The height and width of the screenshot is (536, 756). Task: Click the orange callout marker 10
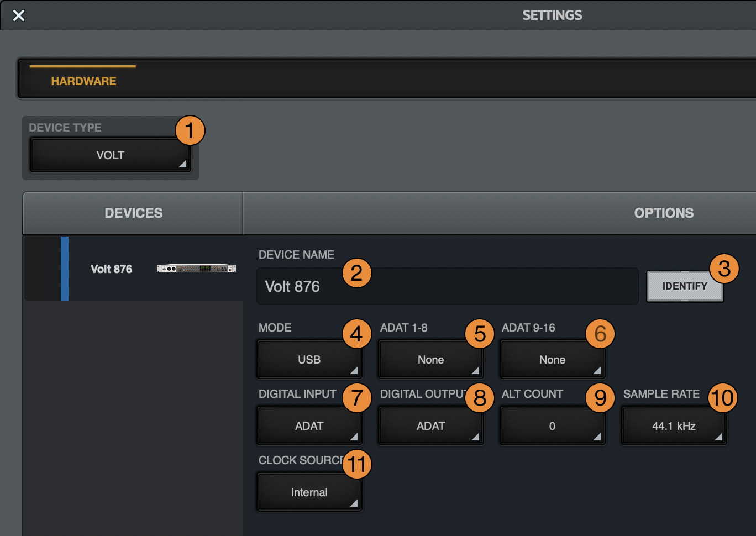722,398
